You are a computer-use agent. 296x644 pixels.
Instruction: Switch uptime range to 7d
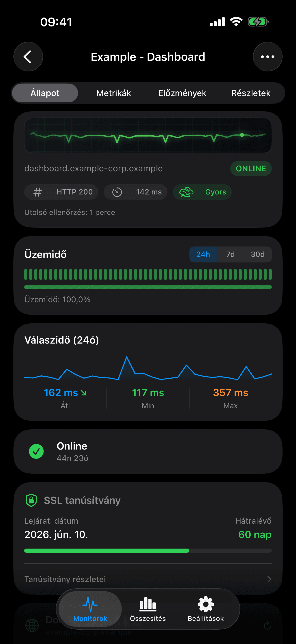coord(230,254)
